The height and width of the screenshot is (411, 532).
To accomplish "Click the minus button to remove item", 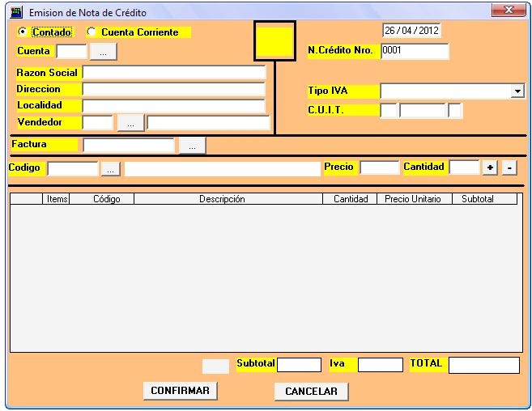I will tap(509, 167).
